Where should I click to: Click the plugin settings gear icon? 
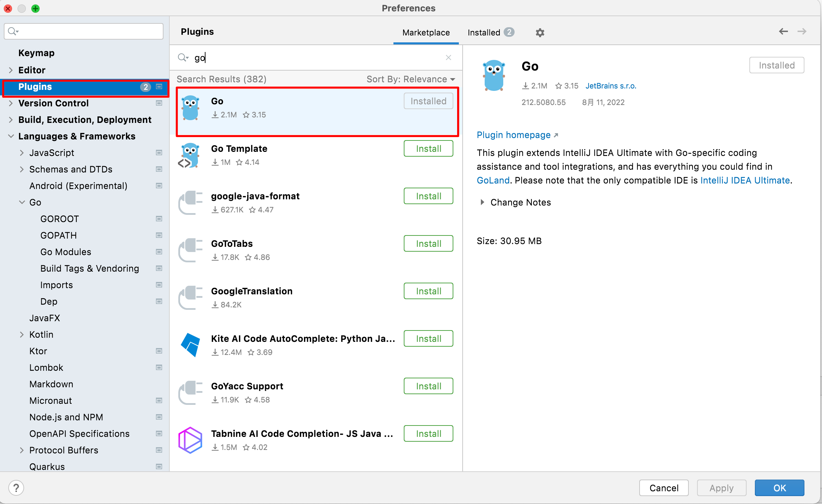click(540, 33)
